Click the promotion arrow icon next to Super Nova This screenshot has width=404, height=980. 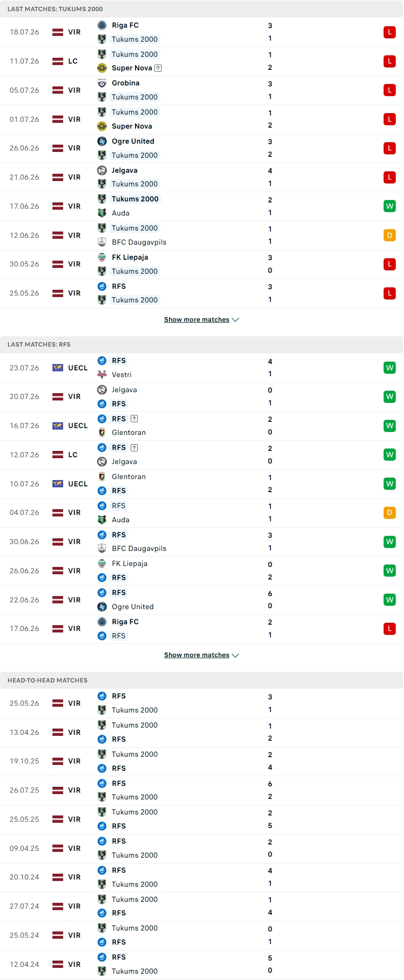click(x=158, y=68)
